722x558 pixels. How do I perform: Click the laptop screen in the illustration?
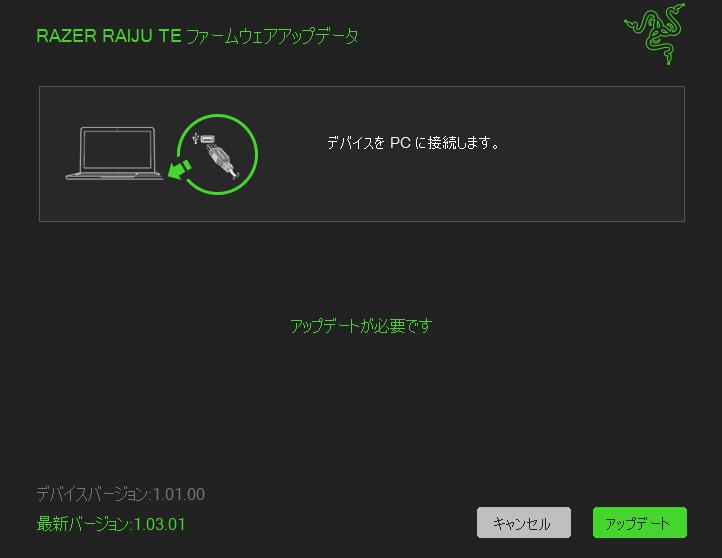(x=117, y=149)
